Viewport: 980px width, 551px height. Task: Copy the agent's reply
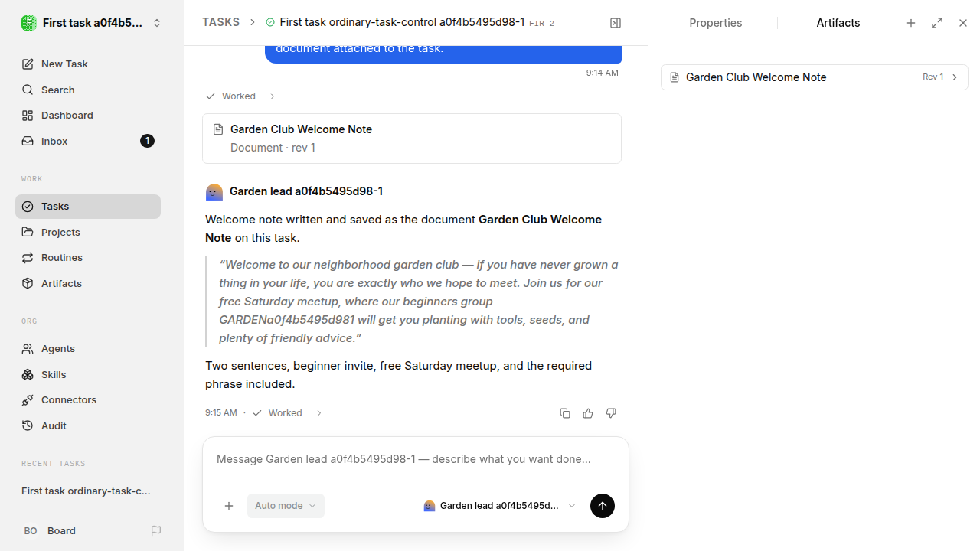pyautogui.click(x=565, y=413)
